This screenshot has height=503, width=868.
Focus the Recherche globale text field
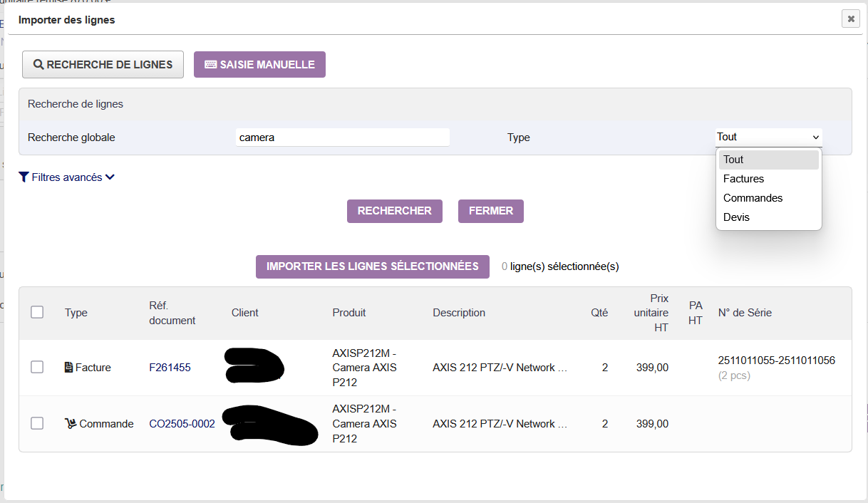click(x=342, y=138)
